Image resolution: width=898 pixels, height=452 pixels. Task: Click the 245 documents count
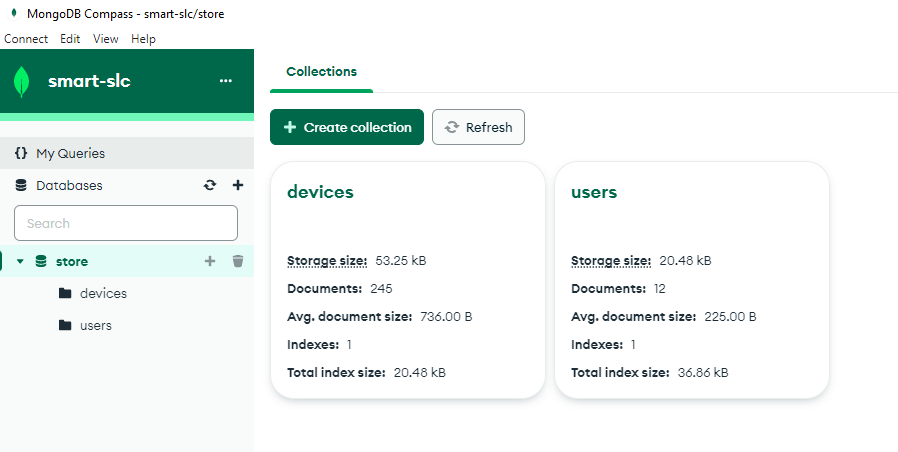tap(381, 288)
